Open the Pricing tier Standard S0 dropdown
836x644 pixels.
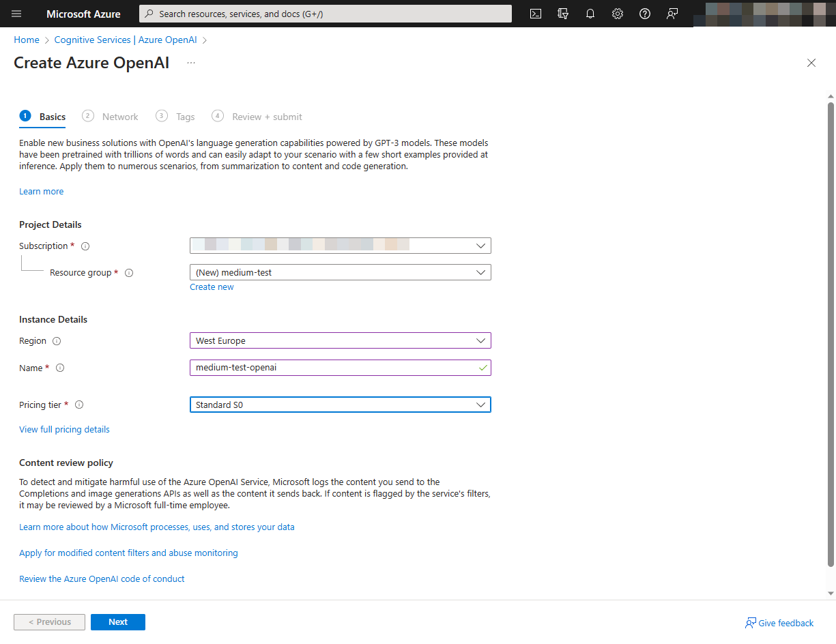340,405
